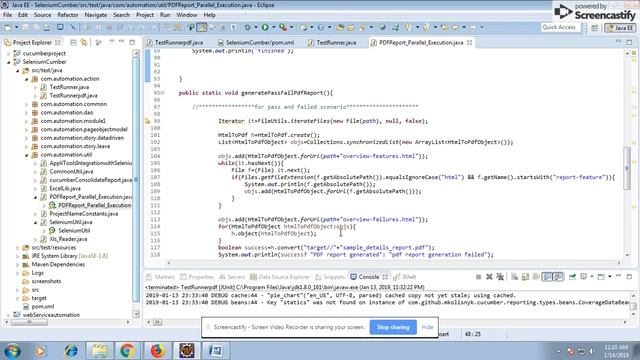The height and width of the screenshot is (360, 640).
Task: Pin the console view
Action: [572, 277]
